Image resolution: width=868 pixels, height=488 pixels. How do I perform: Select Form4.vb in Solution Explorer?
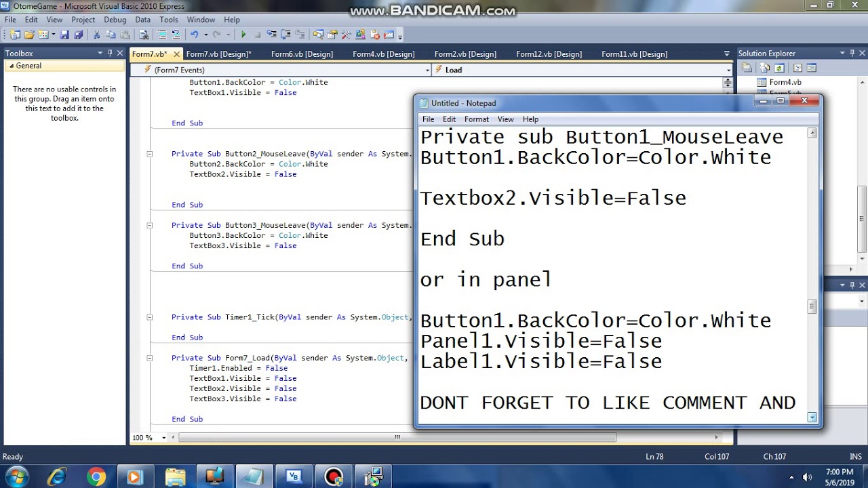tap(785, 82)
